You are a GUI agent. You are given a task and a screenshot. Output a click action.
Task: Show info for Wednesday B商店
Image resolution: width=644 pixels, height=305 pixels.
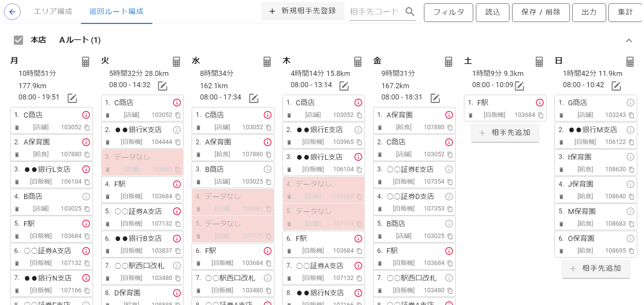[x=268, y=169]
